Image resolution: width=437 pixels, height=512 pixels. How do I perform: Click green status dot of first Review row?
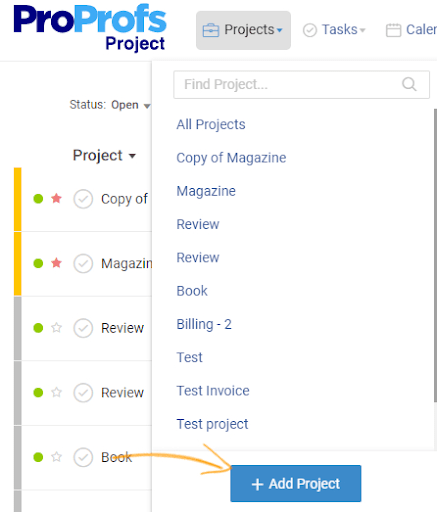pos(38,328)
